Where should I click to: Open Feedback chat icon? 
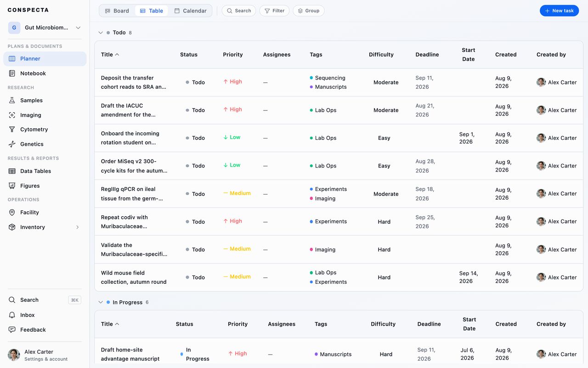[x=12, y=330]
